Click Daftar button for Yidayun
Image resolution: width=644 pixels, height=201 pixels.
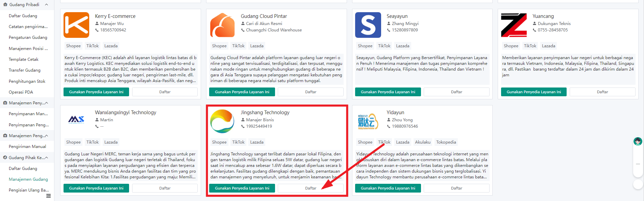point(456,188)
